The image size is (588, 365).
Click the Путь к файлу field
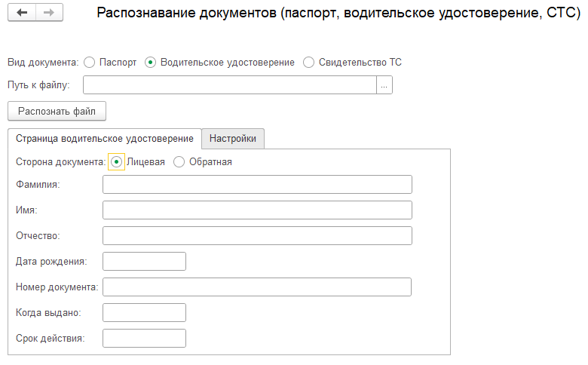point(229,85)
